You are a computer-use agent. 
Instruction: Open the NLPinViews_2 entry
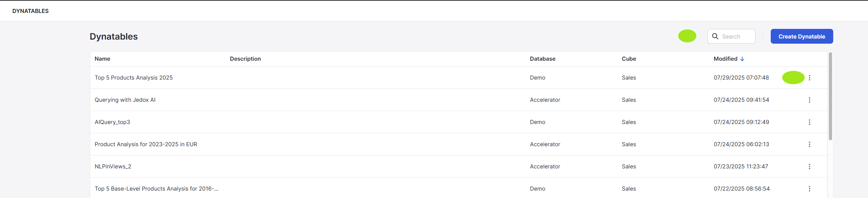pyautogui.click(x=113, y=167)
